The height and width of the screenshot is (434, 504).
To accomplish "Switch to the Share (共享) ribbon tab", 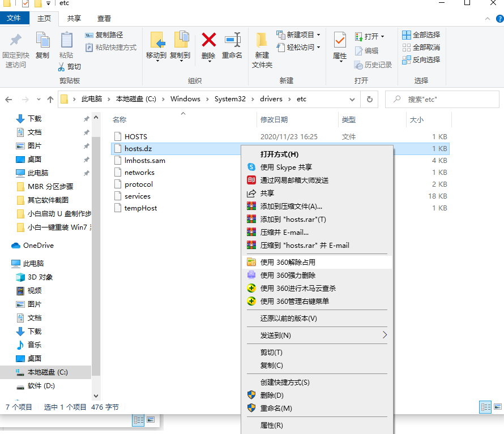I will click(74, 19).
